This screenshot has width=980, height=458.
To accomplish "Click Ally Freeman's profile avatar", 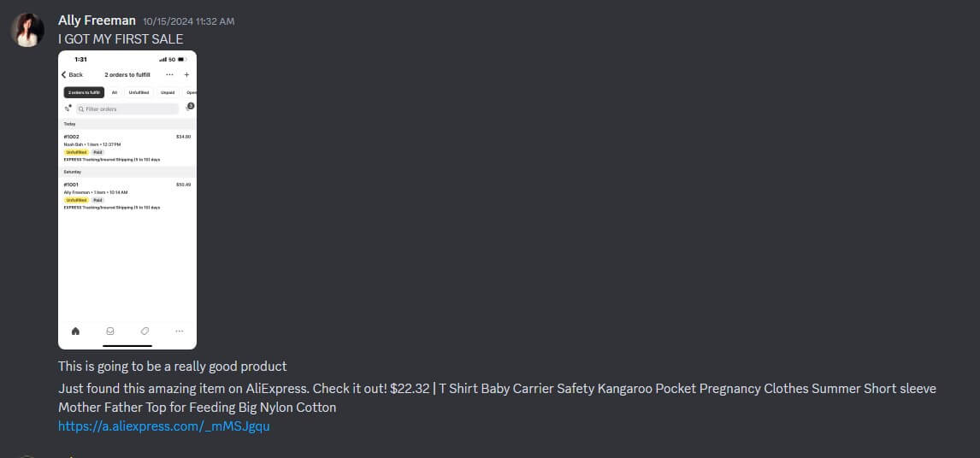I will pyautogui.click(x=27, y=30).
